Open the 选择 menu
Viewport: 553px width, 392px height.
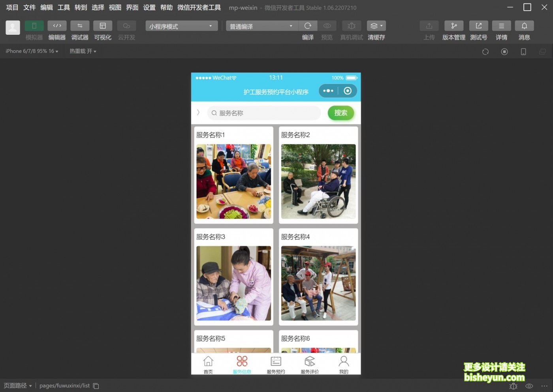coord(98,8)
